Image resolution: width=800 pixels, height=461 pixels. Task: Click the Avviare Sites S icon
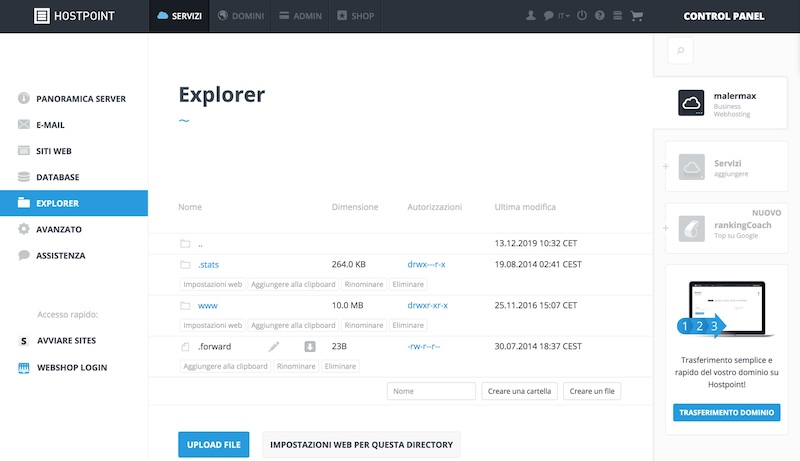coord(23,341)
